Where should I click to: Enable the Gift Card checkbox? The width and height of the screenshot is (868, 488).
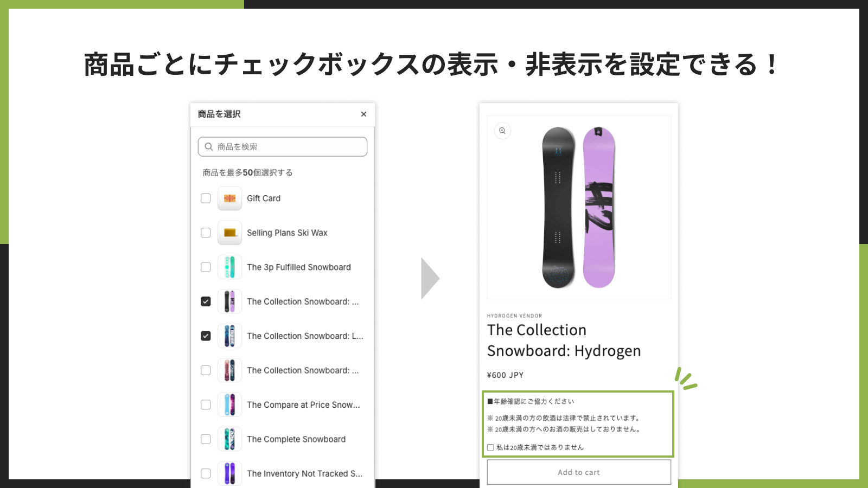click(206, 198)
